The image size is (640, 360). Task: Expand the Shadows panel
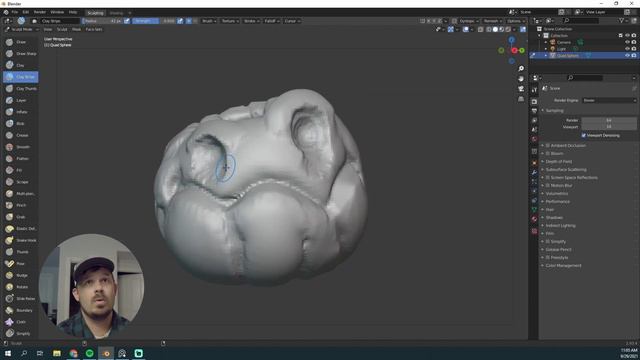[554, 218]
